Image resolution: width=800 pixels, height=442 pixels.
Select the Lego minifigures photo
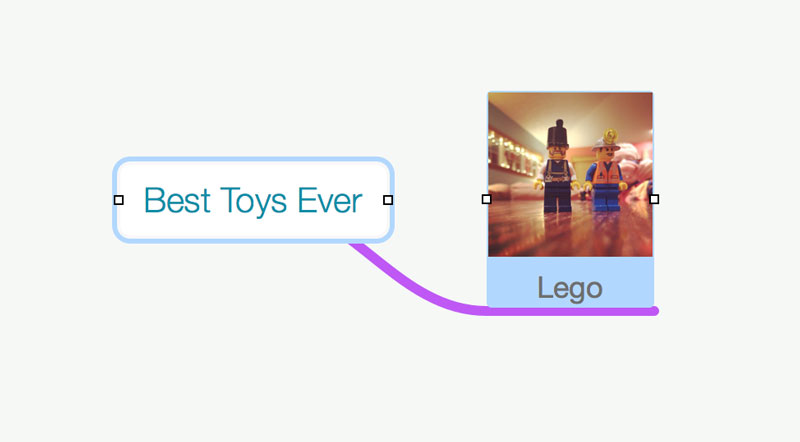[x=570, y=175]
